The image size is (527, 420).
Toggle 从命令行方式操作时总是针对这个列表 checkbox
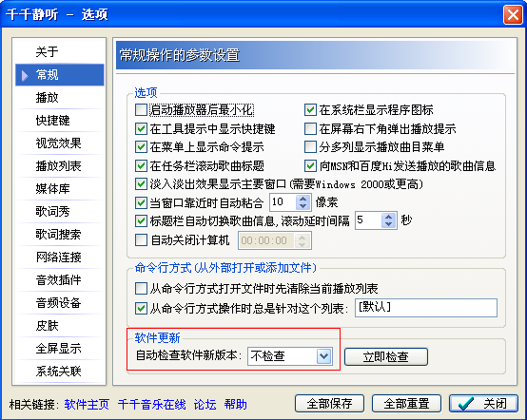pyautogui.click(x=141, y=308)
